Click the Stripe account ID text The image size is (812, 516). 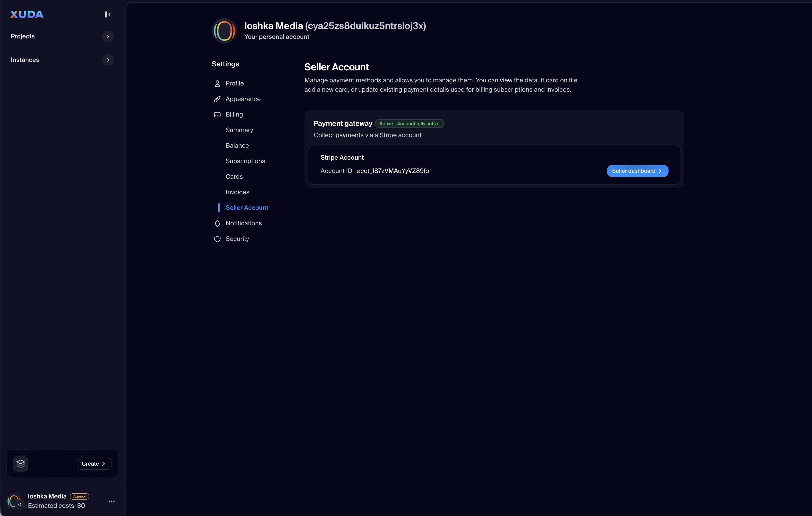tap(393, 171)
